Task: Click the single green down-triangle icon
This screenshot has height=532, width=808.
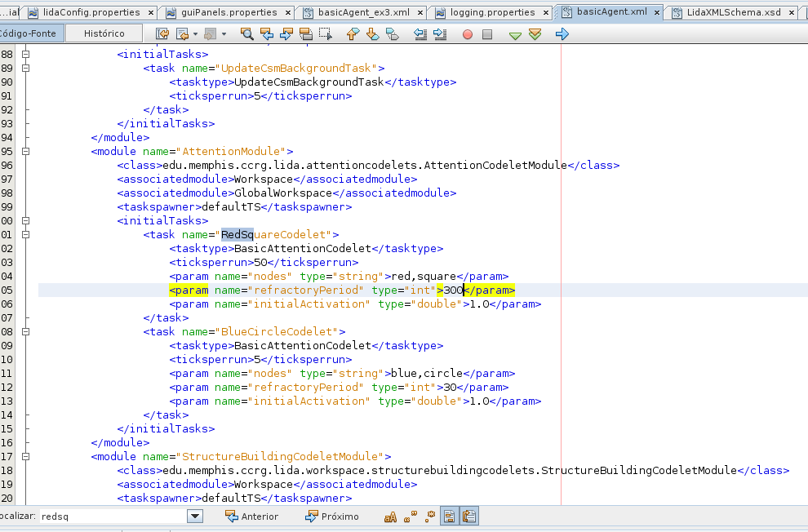Action: click(x=515, y=34)
